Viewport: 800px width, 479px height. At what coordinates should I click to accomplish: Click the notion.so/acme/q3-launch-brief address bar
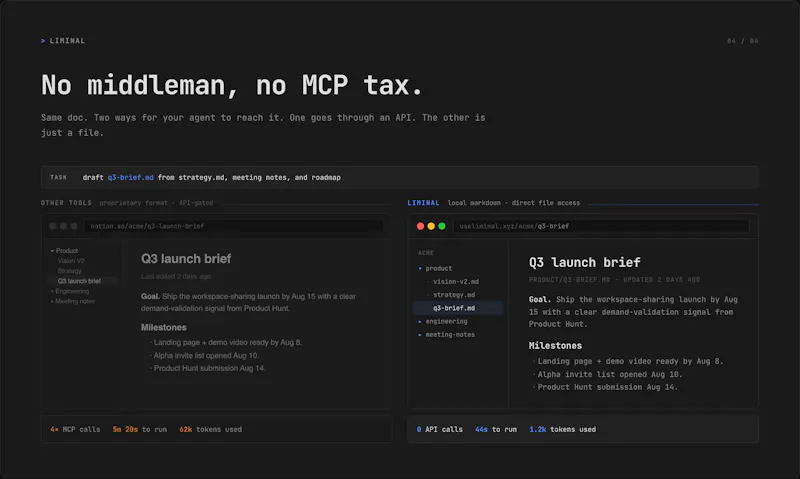pyautogui.click(x=234, y=226)
